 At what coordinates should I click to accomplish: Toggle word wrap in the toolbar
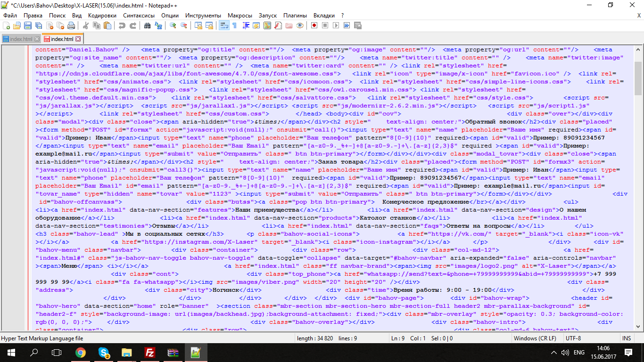(x=224, y=25)
